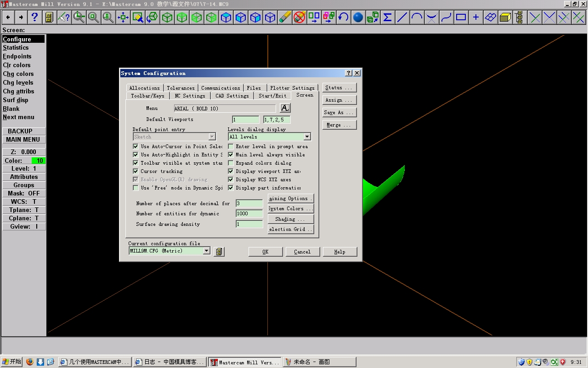Toggle Main level always visible checkbox

click(x=231, y=155)
